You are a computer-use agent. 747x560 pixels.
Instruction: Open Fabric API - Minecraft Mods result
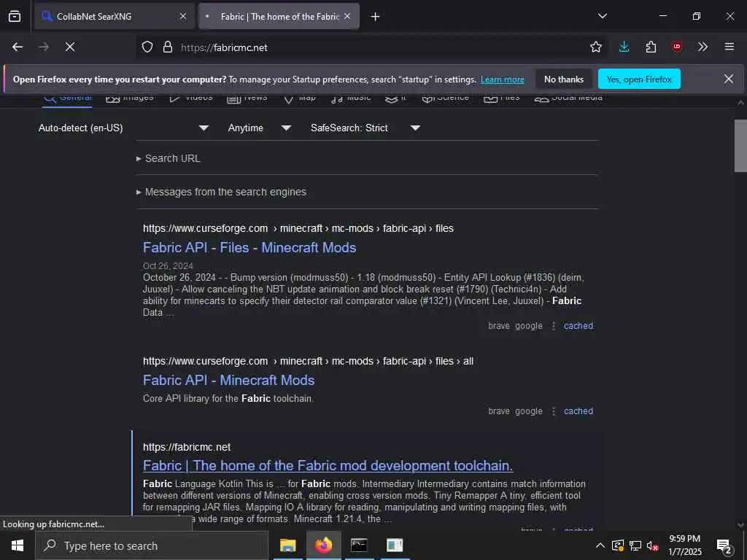[228, 381]
